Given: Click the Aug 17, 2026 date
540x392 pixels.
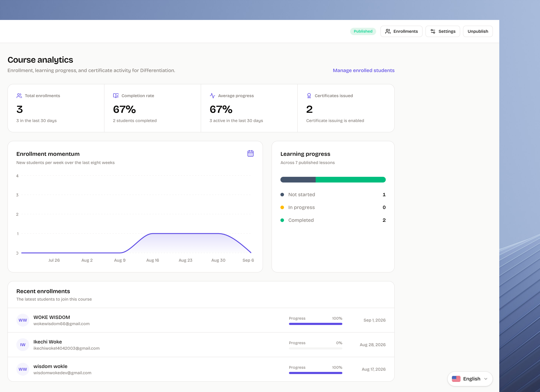Looking at the screenshot, I should pyautogui.click(x=374, y=369).
